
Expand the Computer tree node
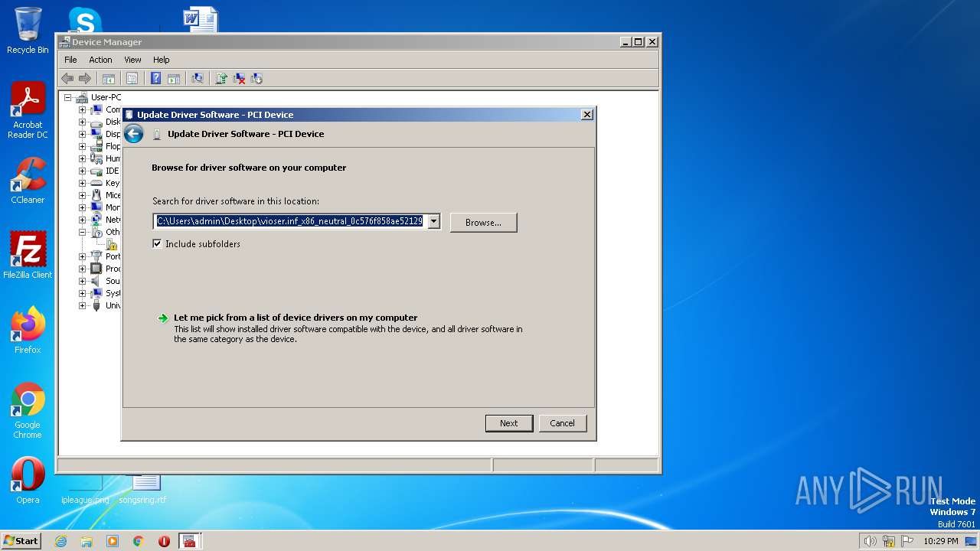point(82,109)
